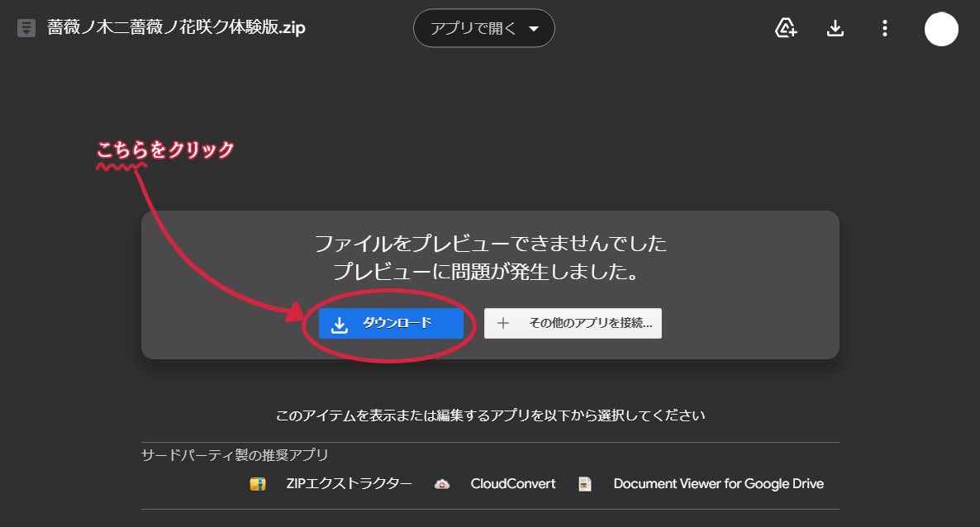Click the その他のアプリを接続 button
Viewport: 980px width, 527px height.
[x=573, y=324]
